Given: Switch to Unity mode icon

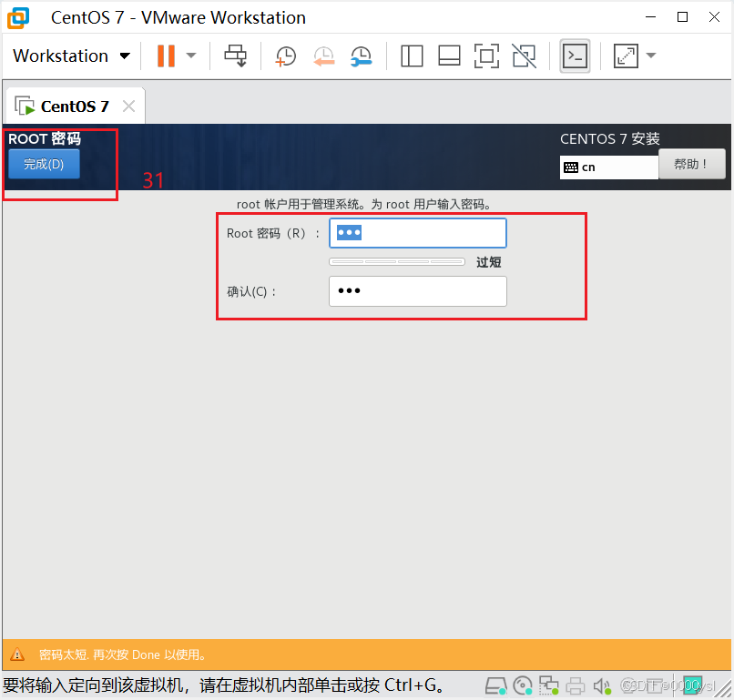Looking at the screenshot, I should click(525, 56).
